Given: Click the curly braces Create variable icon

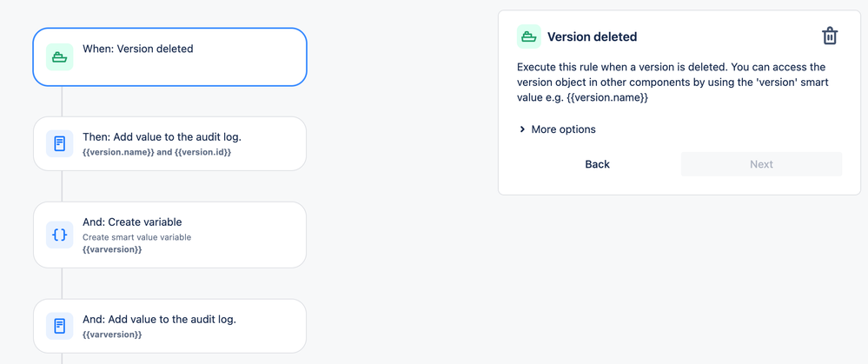Looking at the screenshot, I should (x=60, y=235).
